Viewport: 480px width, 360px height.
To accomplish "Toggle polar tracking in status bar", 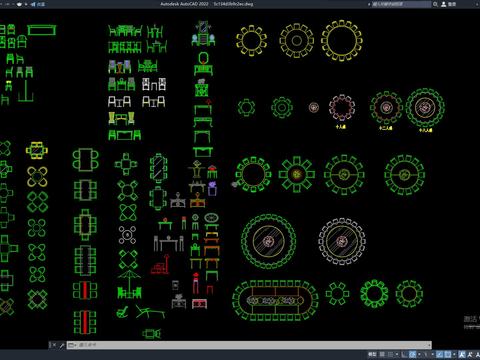I will [x=412, y=354].
